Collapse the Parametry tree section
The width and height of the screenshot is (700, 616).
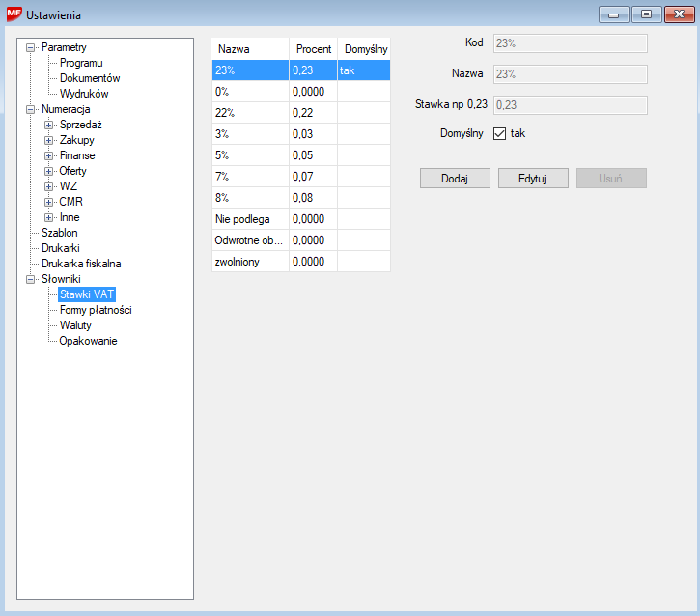31,47
